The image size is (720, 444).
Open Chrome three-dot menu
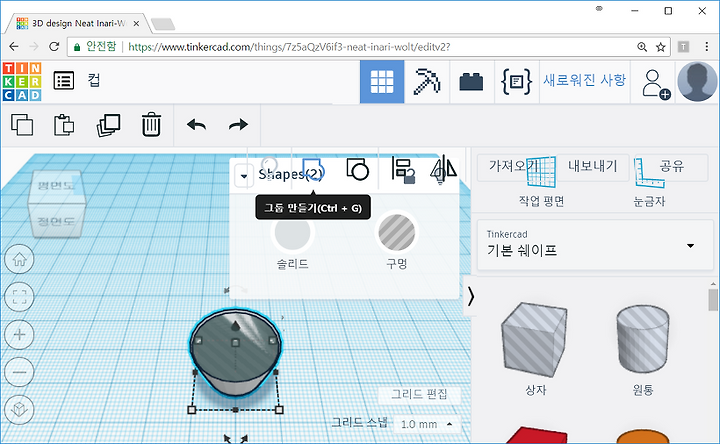[707, 46]
